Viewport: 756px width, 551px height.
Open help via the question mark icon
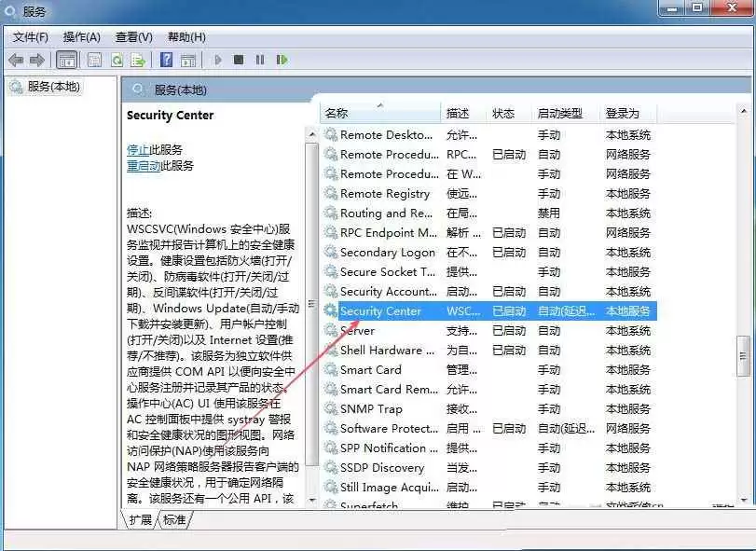tap(166, 60)
